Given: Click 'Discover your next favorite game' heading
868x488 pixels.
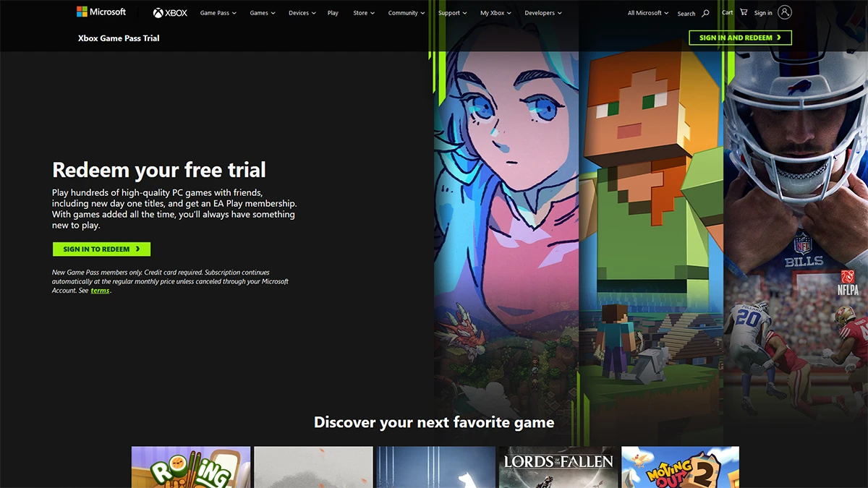Looking at the screenshot, I should (x=434, y=422).
